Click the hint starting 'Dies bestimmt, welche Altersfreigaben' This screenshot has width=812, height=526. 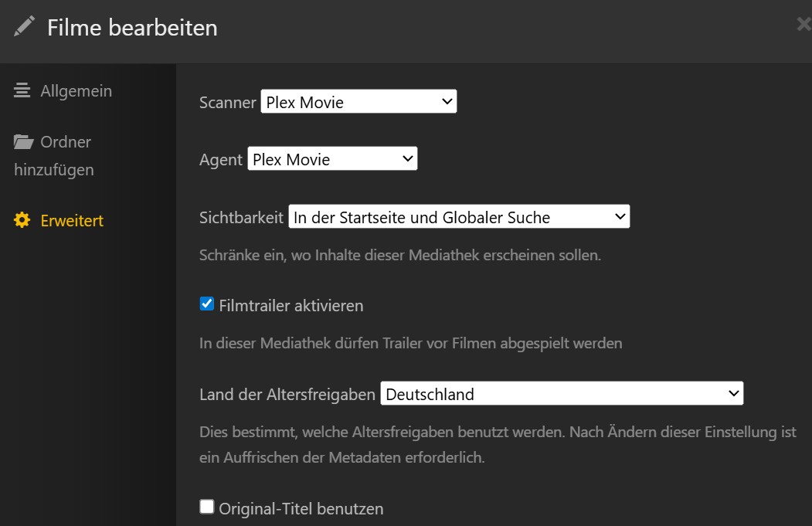pos(498,445)
